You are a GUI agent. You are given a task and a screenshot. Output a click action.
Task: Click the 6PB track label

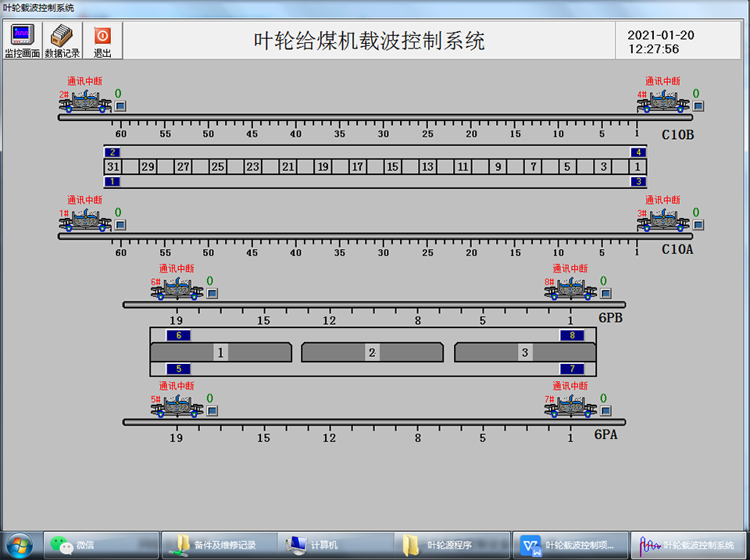611,318
